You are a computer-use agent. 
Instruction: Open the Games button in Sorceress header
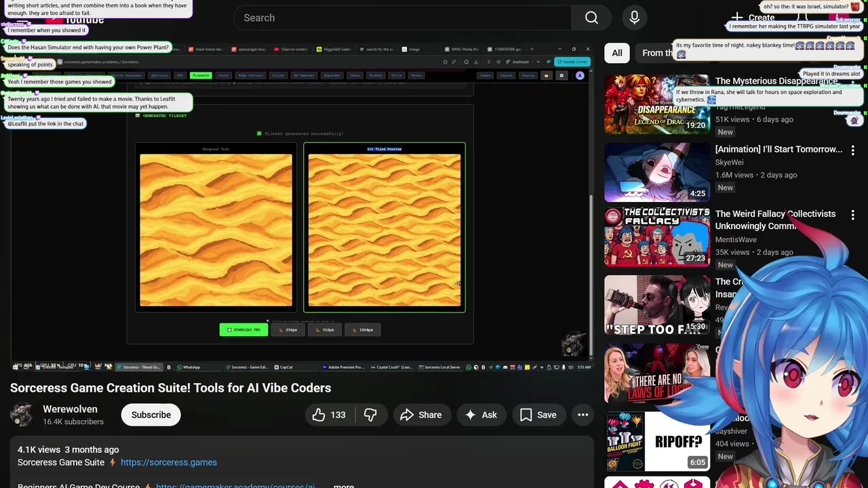point(485,75)
